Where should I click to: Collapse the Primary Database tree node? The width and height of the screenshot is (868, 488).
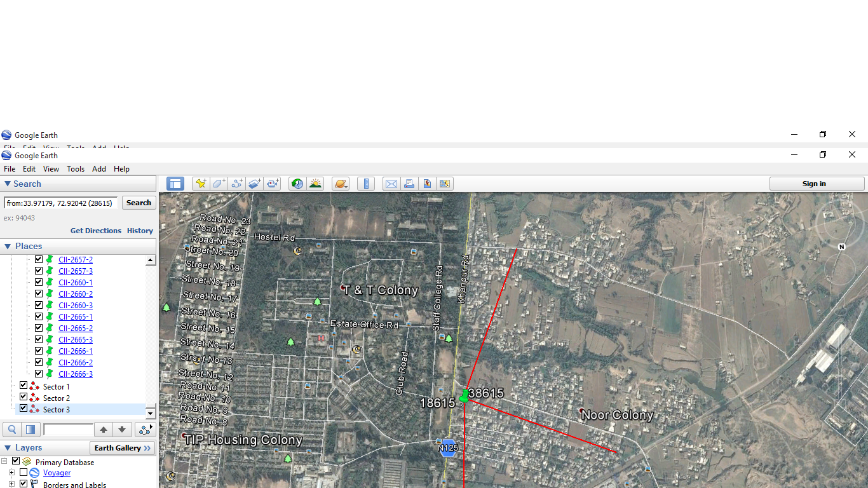[4, 461]
